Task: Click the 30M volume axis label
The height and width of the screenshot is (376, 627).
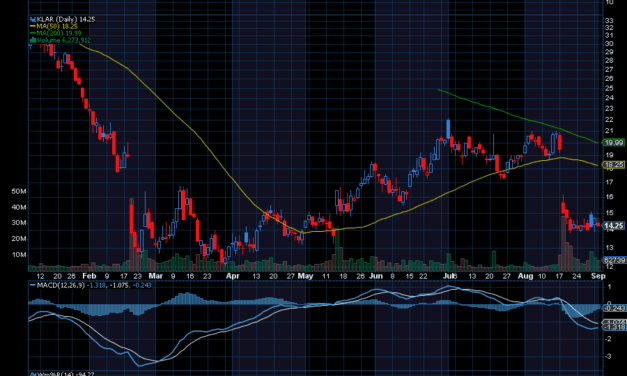Action: 19,223
